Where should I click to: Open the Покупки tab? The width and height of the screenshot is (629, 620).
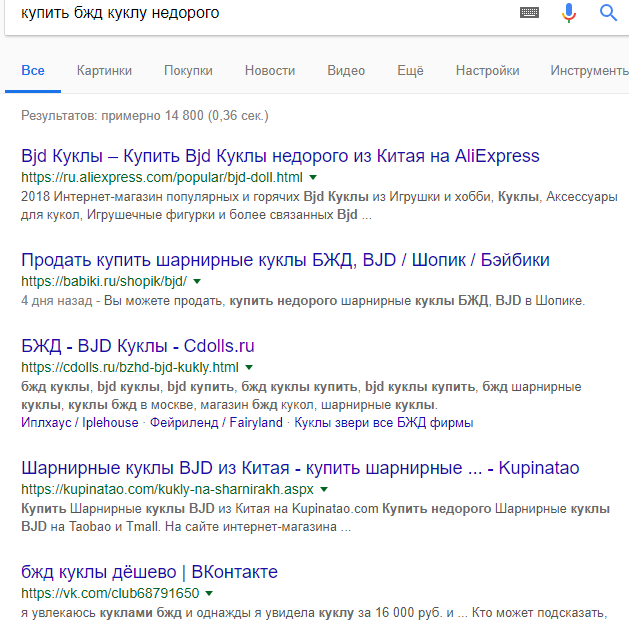tap(188, 70)
